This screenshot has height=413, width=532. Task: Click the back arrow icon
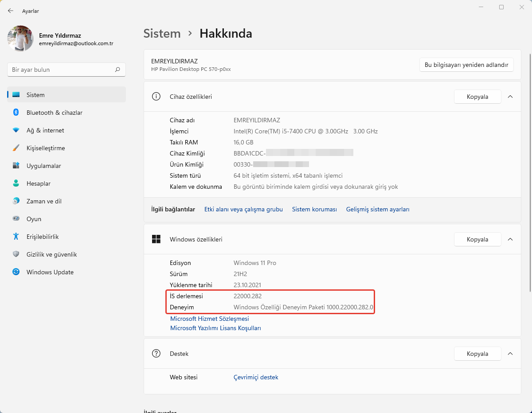(x=11, y=11)
